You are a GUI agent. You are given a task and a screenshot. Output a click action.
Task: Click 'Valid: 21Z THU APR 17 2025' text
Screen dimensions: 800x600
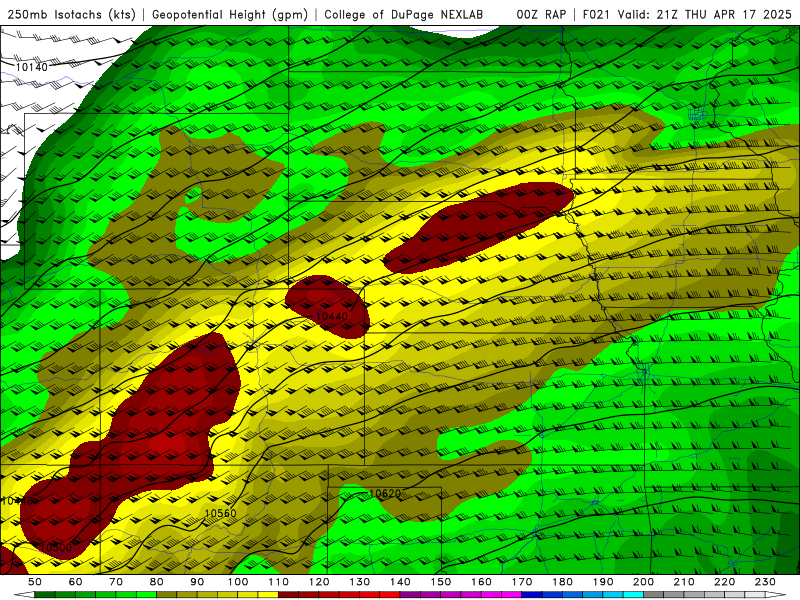pyautogui.click(x=704, y=14)
